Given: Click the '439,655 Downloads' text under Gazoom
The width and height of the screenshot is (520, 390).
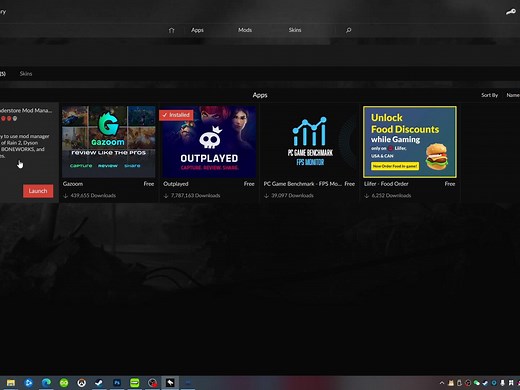Looking at the screenshot, I should coord(93,195).
